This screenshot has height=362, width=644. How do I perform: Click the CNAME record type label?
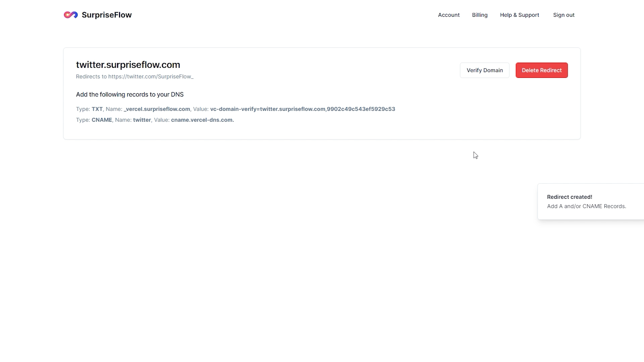[x=102, y=120]
